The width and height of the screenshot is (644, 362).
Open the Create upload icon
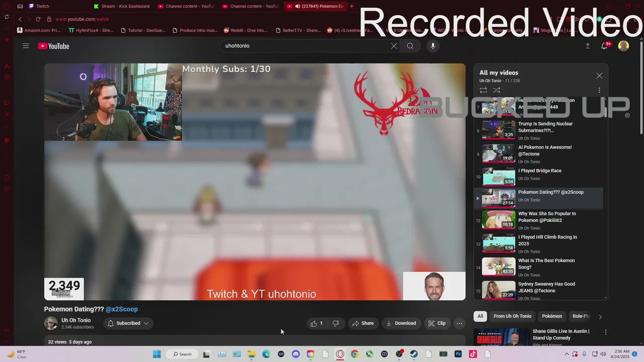click(587, 46)
